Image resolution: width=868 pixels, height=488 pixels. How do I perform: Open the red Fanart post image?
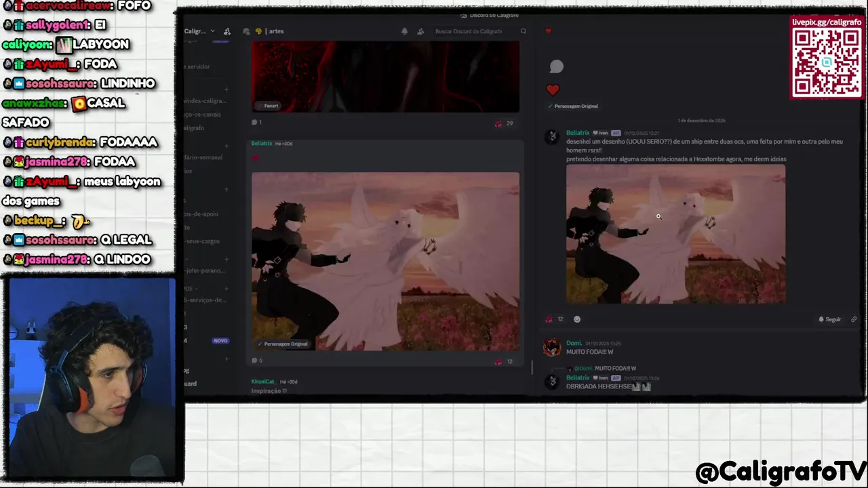(x=385, y=76)
